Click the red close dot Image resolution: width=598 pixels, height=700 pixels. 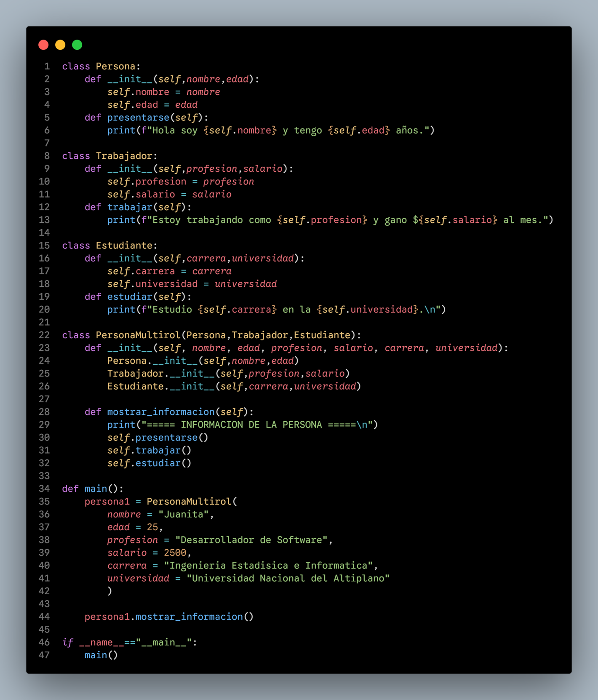click(x=43, y=45)
